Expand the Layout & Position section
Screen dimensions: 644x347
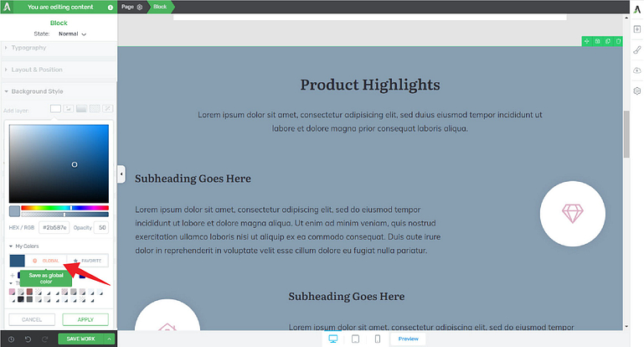point(59,70)
